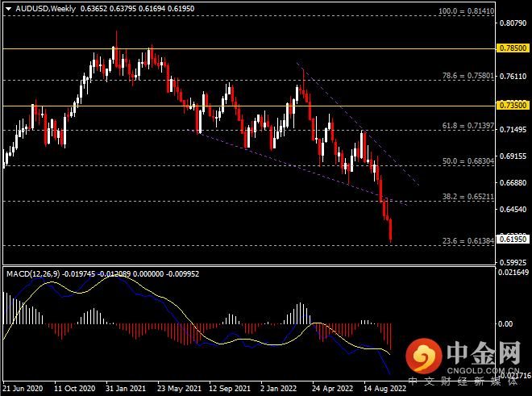Image resolution: width=532 pixels, height=396 pixels.
Task: Click the 11 Oct 2020 date label
Action: tap(75, 389)
